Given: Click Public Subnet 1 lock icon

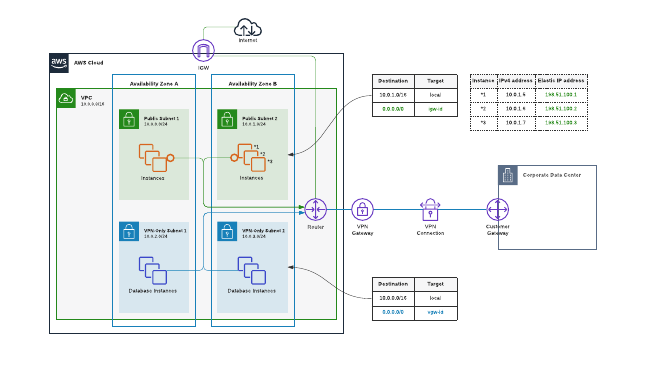Looking at the screenshot, I should 129,119.
